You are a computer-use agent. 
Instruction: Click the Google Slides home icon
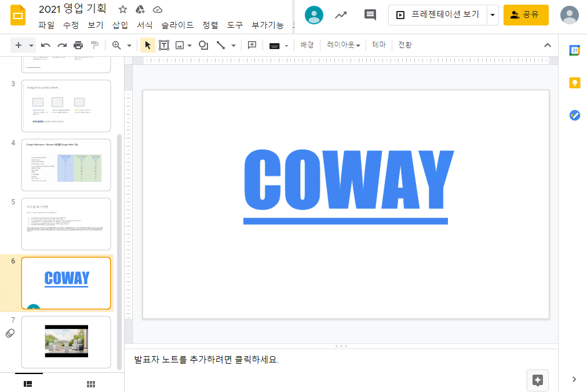click(x=17, y=15)
